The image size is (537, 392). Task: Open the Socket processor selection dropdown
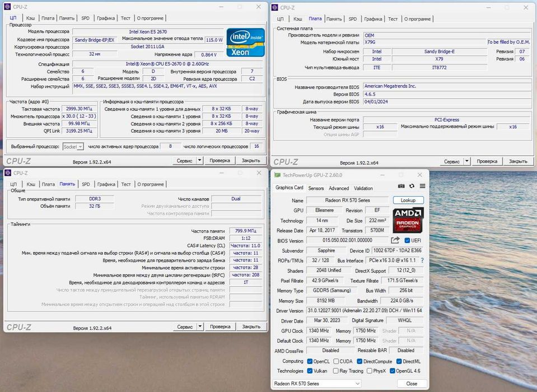pos(73,147)
